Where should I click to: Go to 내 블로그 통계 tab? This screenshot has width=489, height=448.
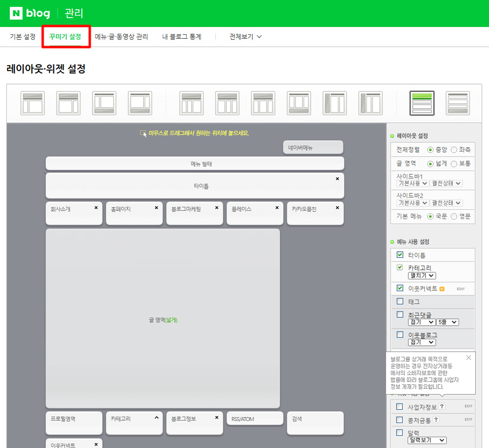pyautogui.click(x=182, y=37)
